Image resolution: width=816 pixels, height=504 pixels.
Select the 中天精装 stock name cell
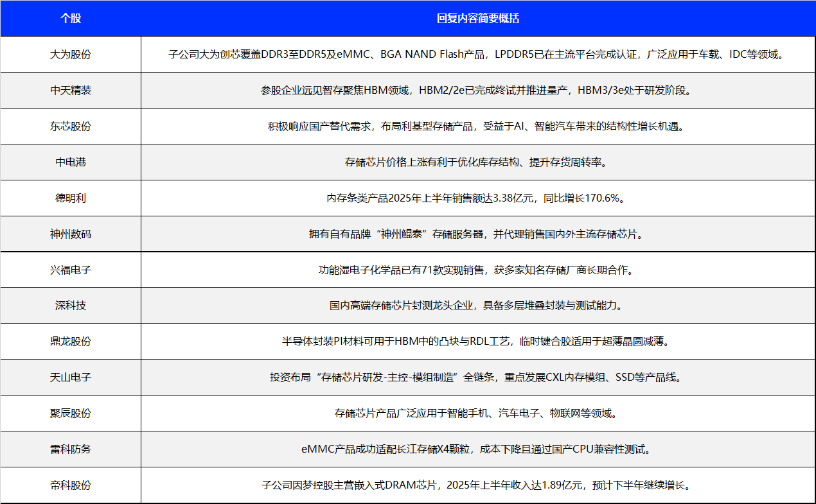click(71, 91)
